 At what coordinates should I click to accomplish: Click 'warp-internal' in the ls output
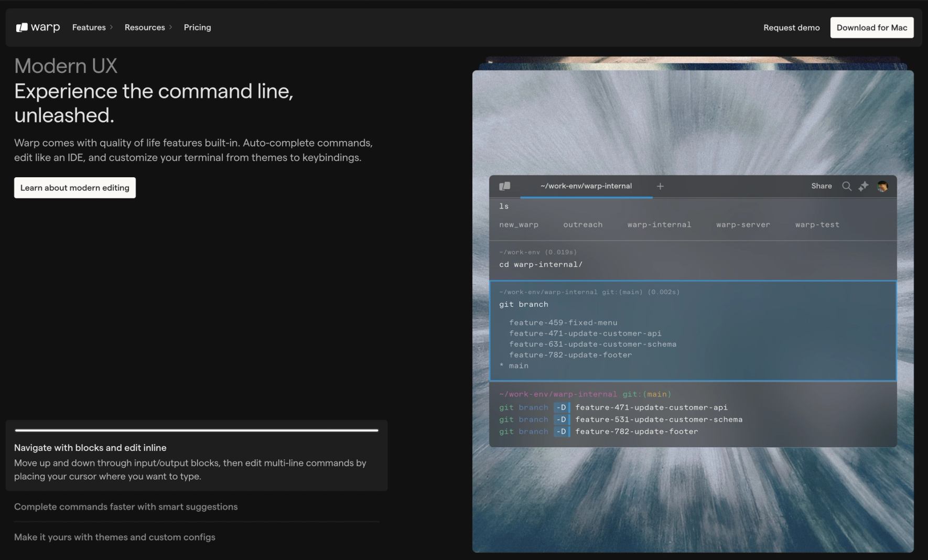659,225
